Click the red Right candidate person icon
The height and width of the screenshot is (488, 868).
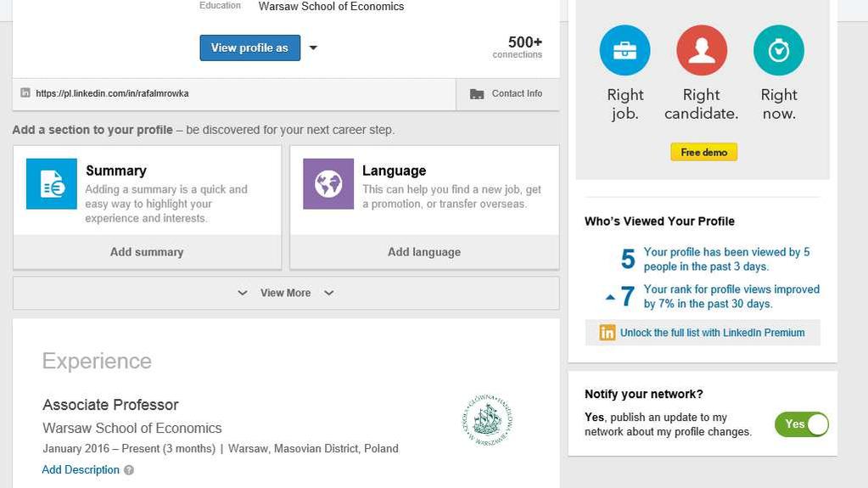(x=701, y=50)
